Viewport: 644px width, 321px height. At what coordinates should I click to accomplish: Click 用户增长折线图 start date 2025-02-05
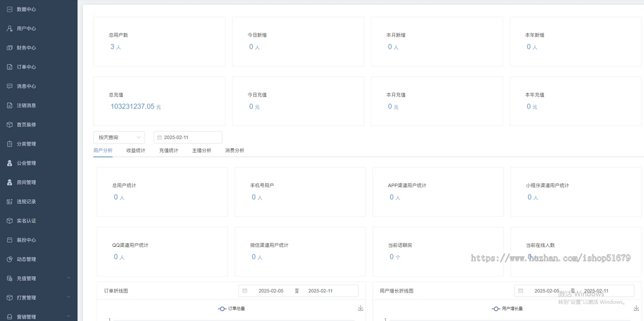point(547,291)
